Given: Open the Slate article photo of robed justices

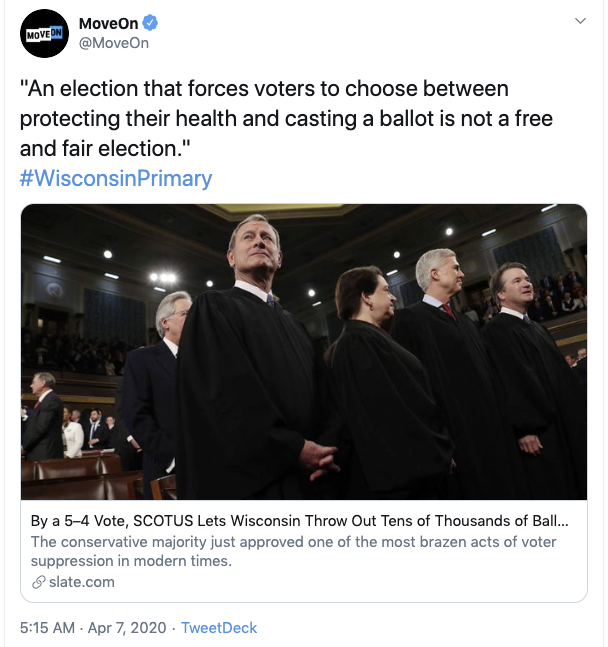Looking at the screenshot, I should (304, 351).
